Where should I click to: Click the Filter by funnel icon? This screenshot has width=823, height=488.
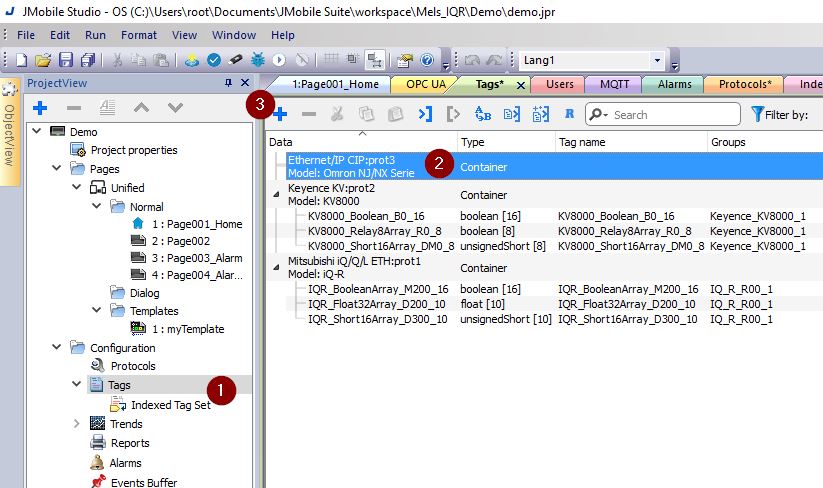(757, 114)
